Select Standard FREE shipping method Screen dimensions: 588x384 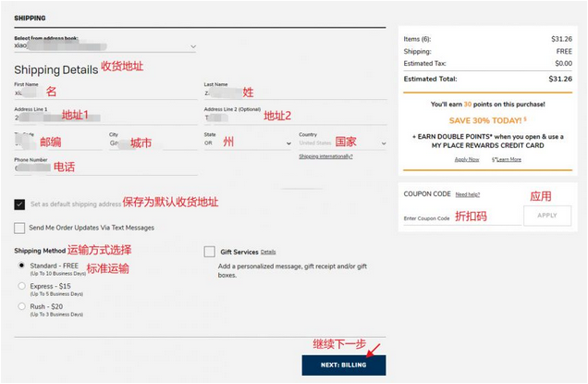click(x=22, y=266)
